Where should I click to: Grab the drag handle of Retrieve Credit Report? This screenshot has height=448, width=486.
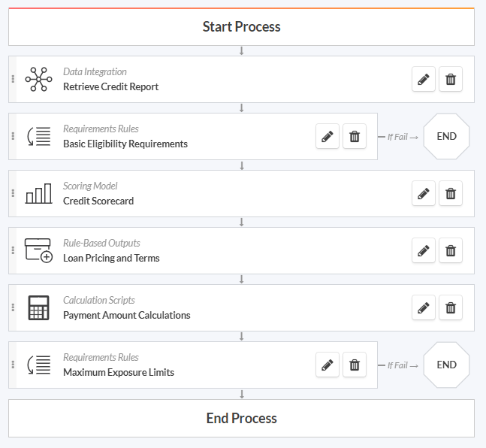13,79
